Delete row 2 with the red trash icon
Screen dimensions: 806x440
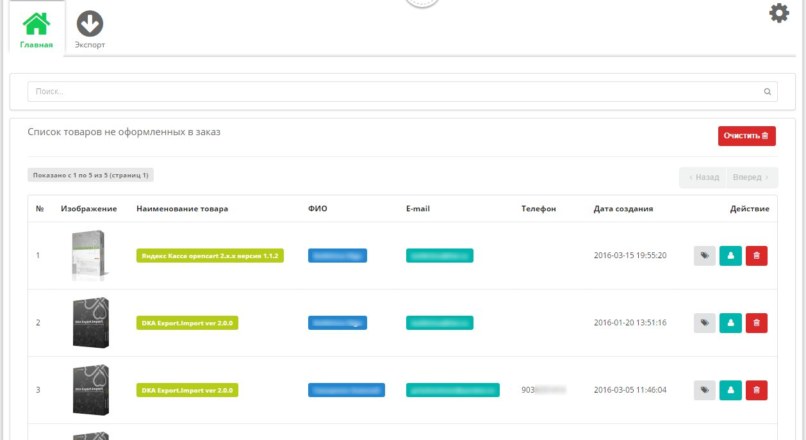click(x=756, y=323)
